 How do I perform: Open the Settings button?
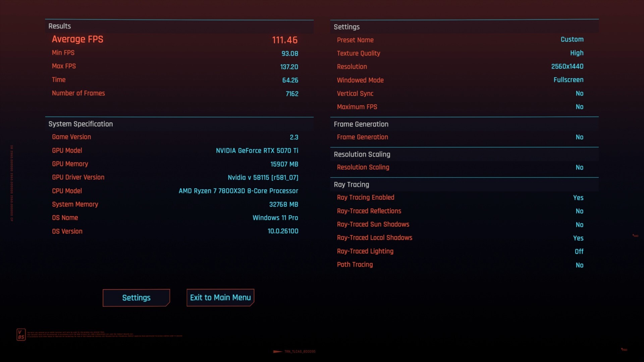[136, 298]
